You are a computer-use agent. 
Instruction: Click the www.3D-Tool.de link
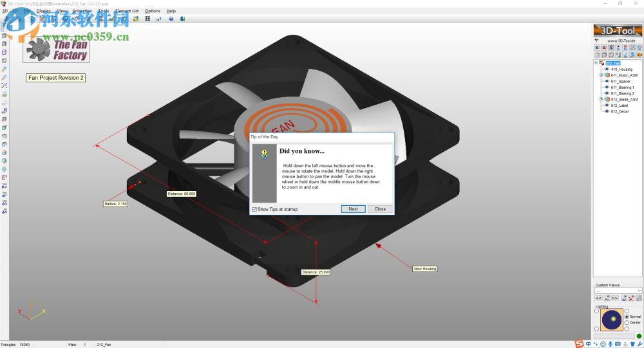(621, 41)
